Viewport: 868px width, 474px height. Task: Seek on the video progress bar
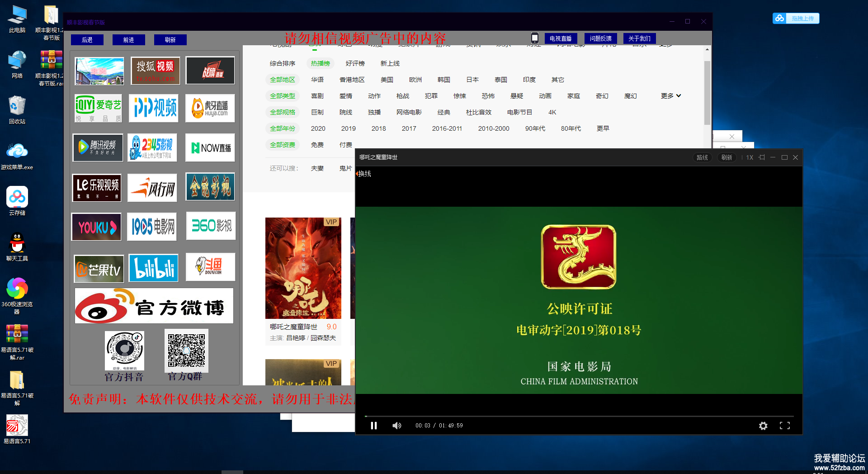point(579,416)
